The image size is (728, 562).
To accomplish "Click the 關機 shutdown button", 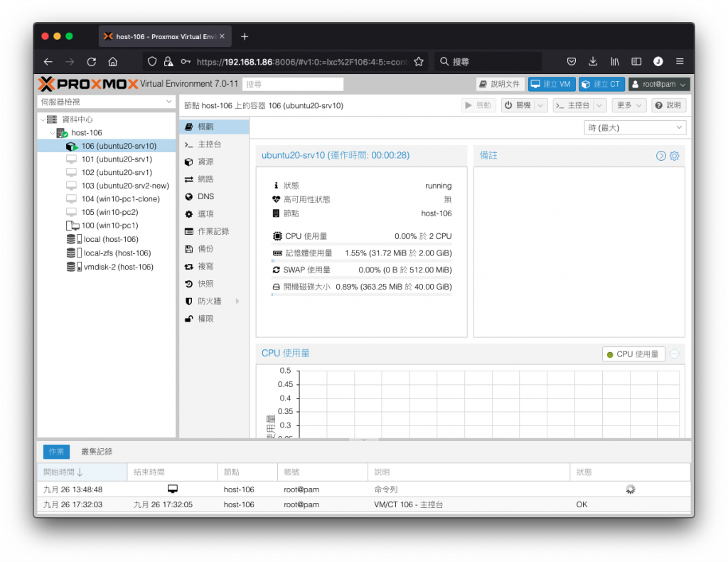I will (x=518, y=105).
